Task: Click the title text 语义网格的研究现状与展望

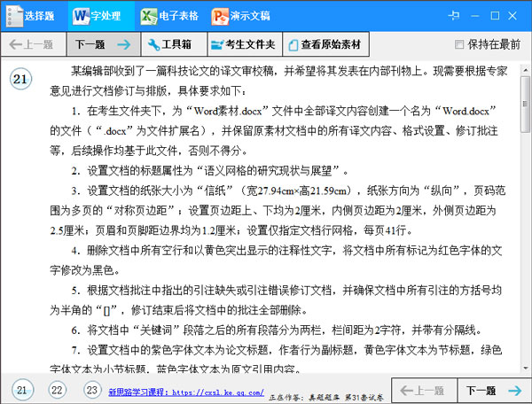Action: click(x=268, y=170)
